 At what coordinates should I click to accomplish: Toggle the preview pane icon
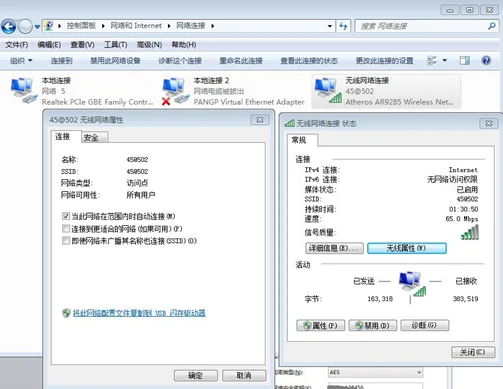[465, 60]
